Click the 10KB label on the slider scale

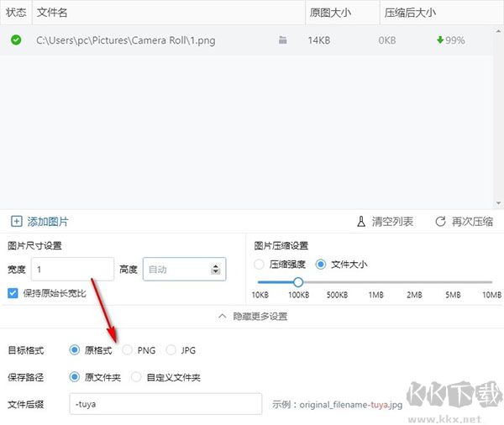(260, 295)
